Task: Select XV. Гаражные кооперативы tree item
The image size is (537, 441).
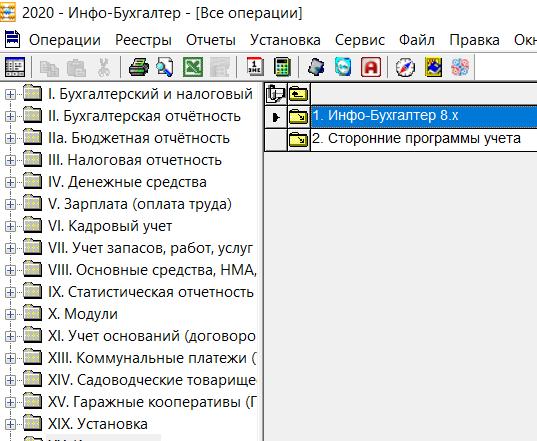Action: click(152, 402)
